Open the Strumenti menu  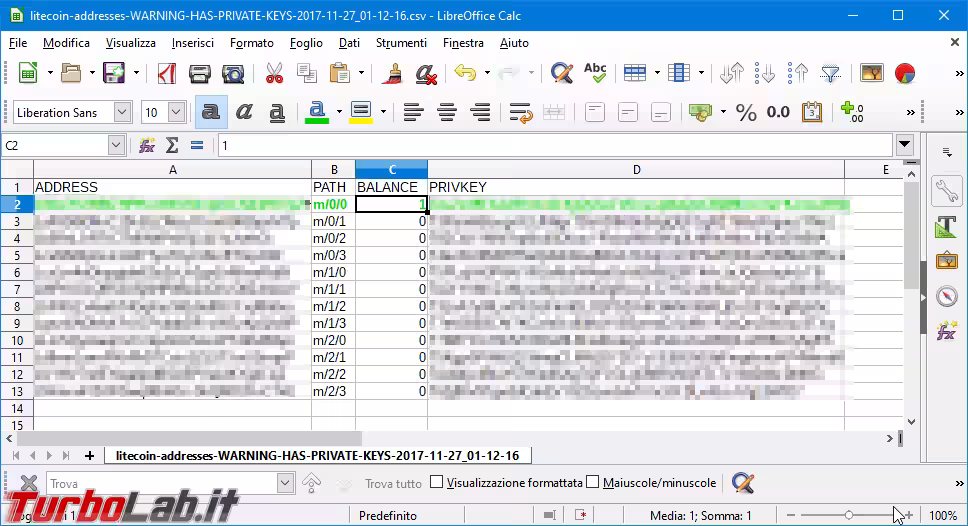pos(401,43)
